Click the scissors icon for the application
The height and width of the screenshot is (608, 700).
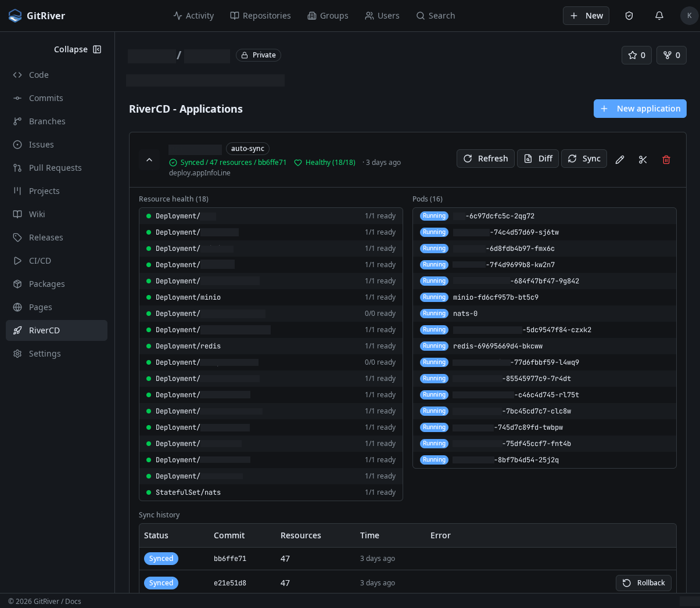pos(643,160)
